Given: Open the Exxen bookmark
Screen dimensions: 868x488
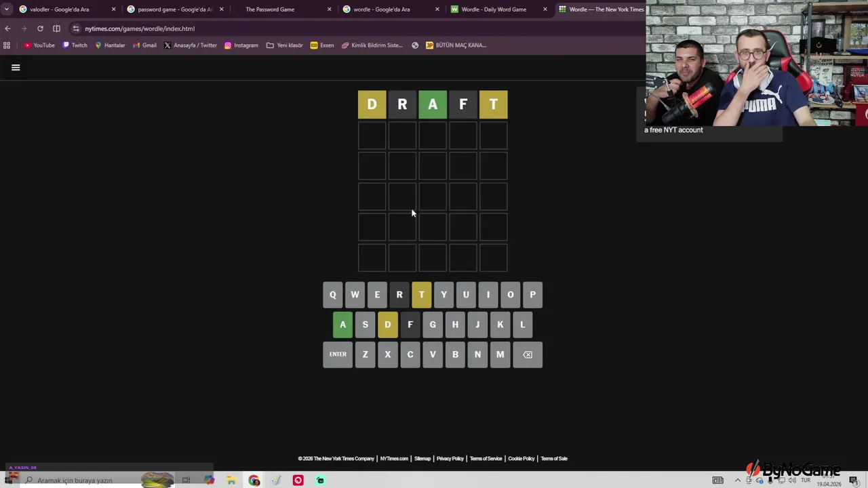Looking at the screenshot, I should pyautogui.click(x=322, y=45).
